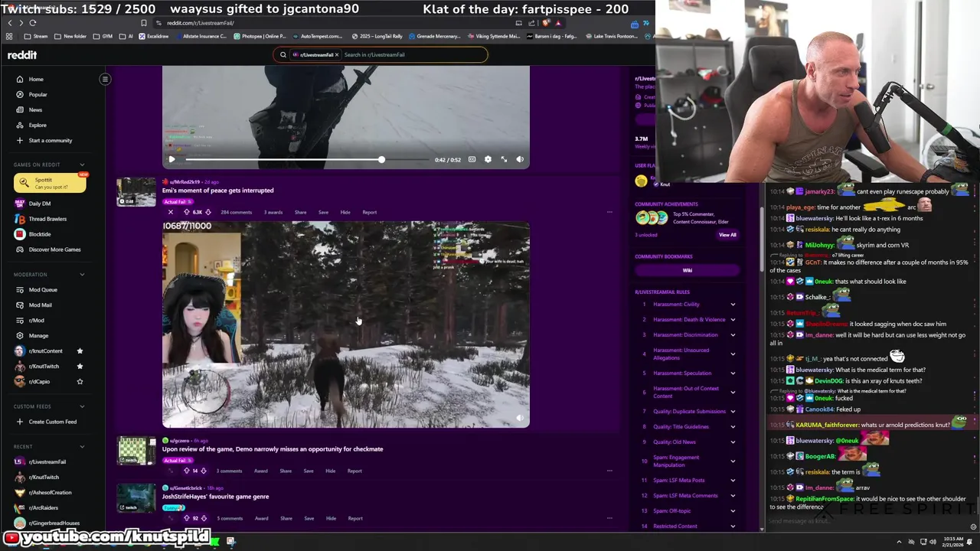Toggle favorite star for r/KnutTwitch
The image size is (980, 551).
(80, 367)
